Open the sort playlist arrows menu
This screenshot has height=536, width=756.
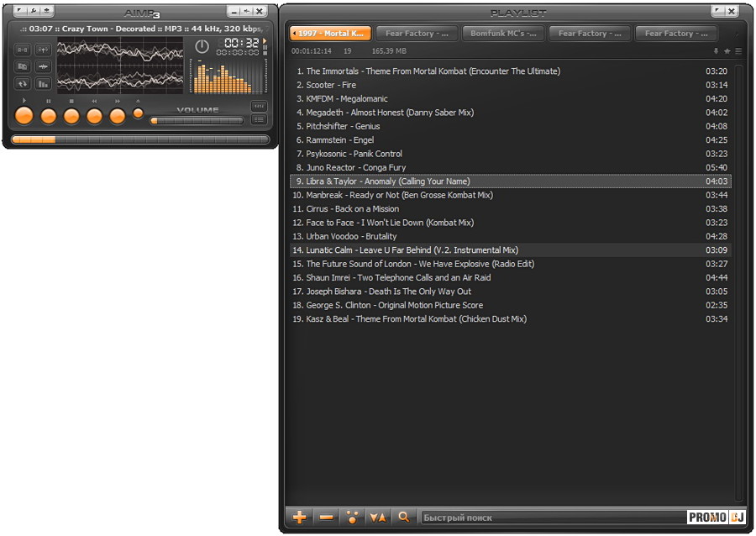378,518
